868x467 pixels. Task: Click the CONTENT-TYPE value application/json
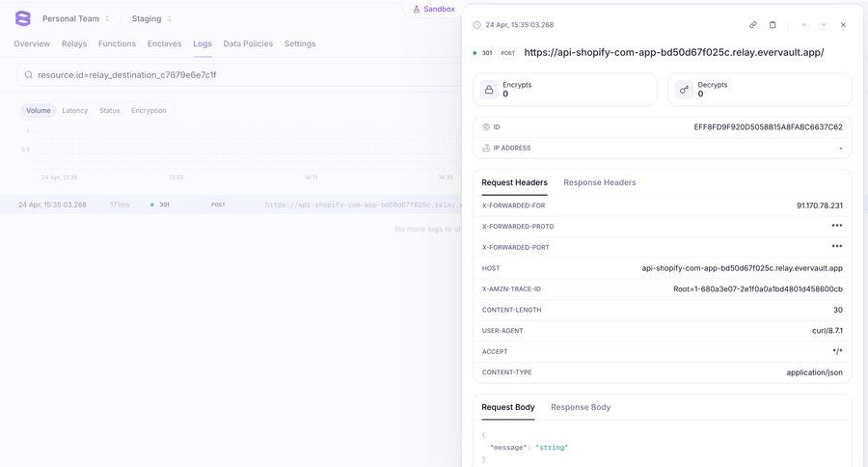coord(814,372)
